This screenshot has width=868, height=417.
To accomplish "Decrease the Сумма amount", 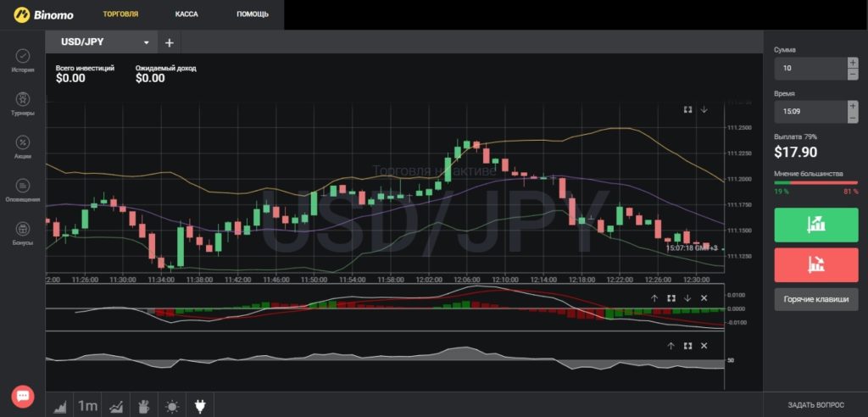I will [x=853, y=75].
